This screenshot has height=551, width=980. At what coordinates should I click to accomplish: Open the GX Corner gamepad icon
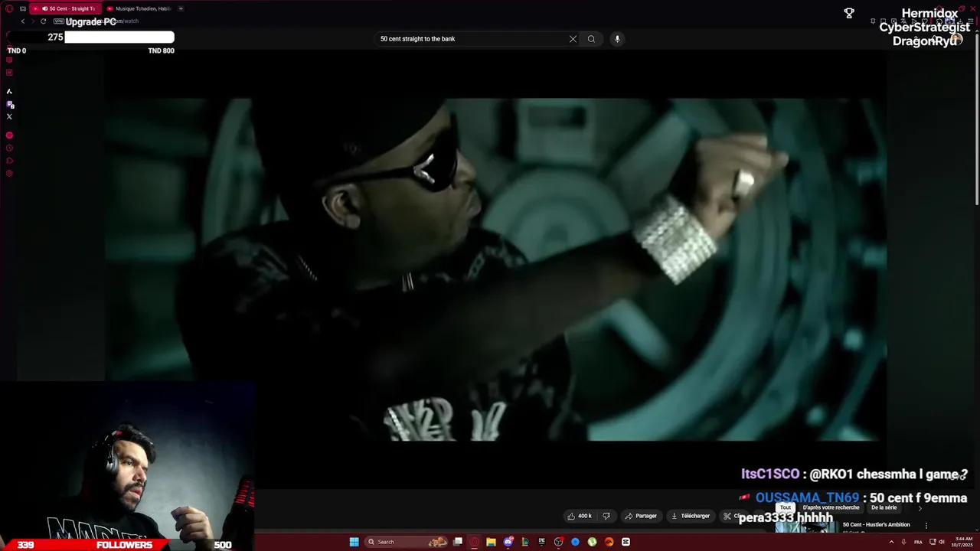pos(23,8)
